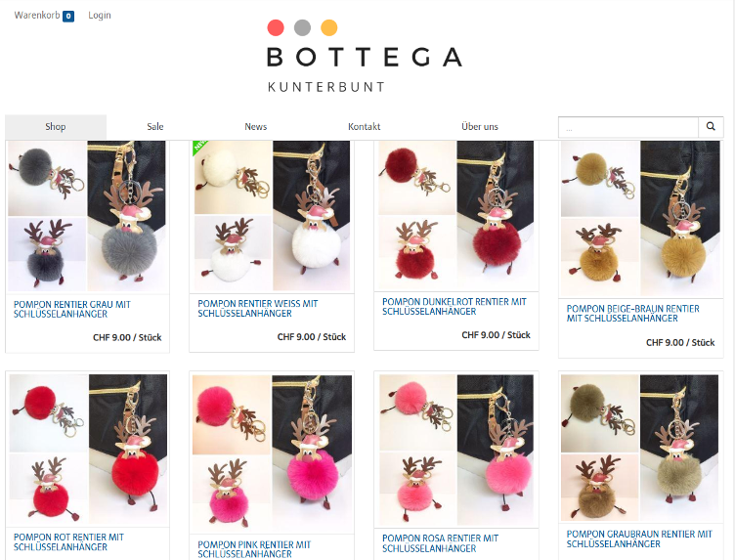Image resolution: width=735 pixels, height=560 pixels.
Task: Click the Bottega Kunterbunt logo
Action: [365, 57]
